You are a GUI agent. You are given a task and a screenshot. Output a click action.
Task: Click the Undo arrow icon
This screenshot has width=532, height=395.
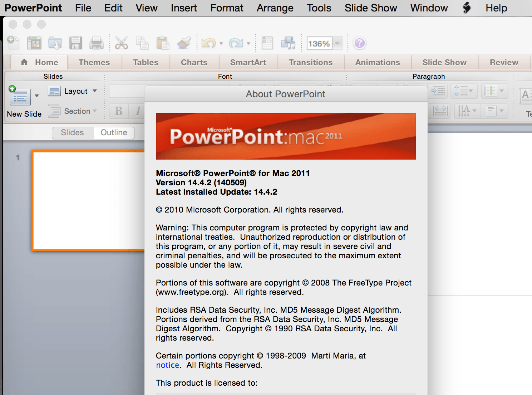(208, 43)
